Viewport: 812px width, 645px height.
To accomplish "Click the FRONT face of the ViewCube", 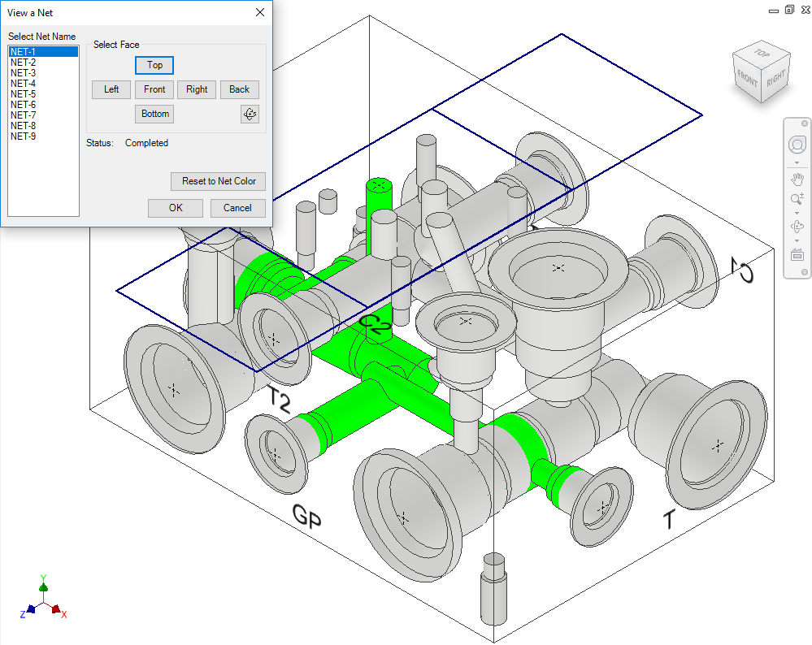I will [747, 79].
